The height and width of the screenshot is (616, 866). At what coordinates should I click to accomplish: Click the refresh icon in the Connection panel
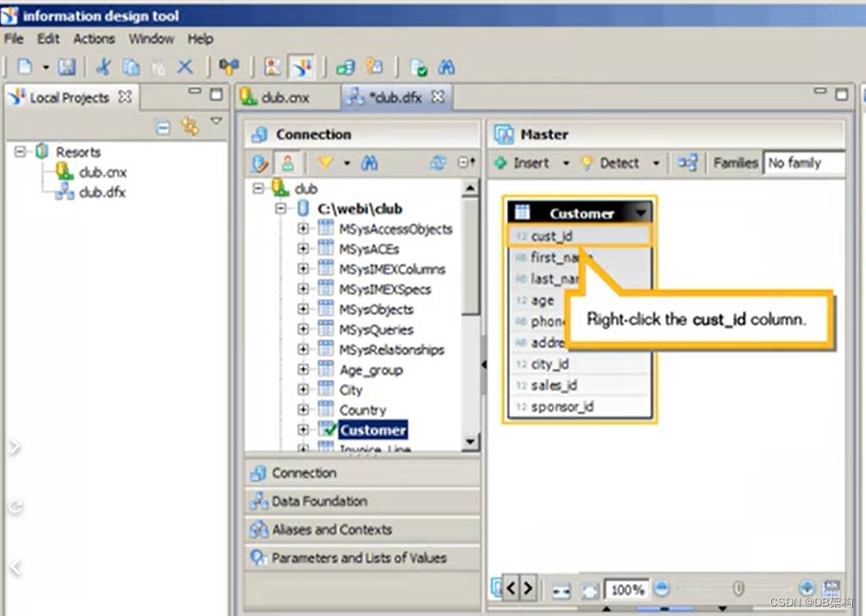tap(438, 162)
